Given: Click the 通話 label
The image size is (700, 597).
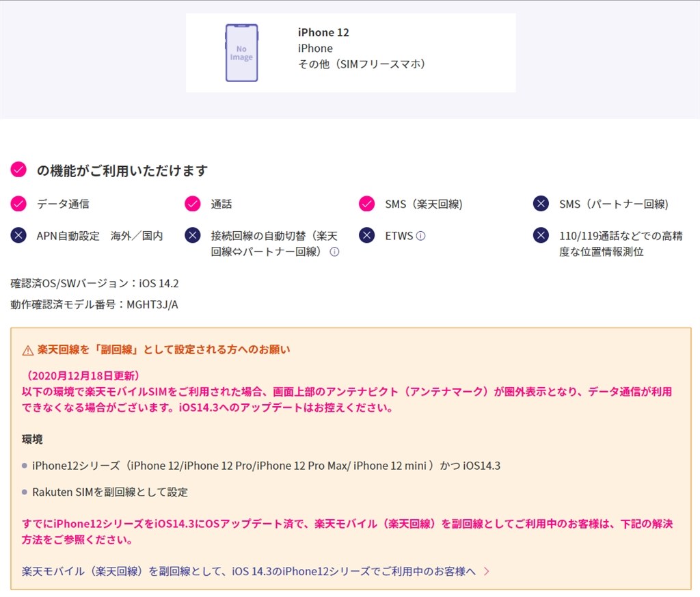Looking at the screenshot, I should click(x=221, y=204).
